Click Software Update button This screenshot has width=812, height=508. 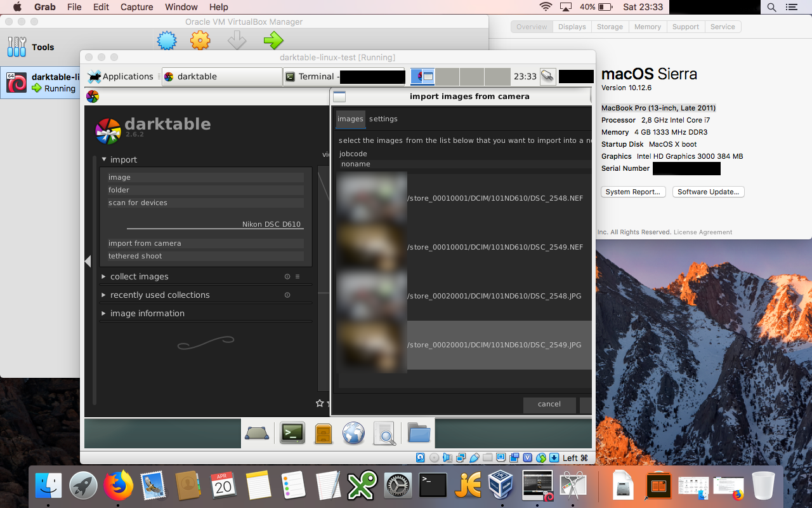(709, 192)
